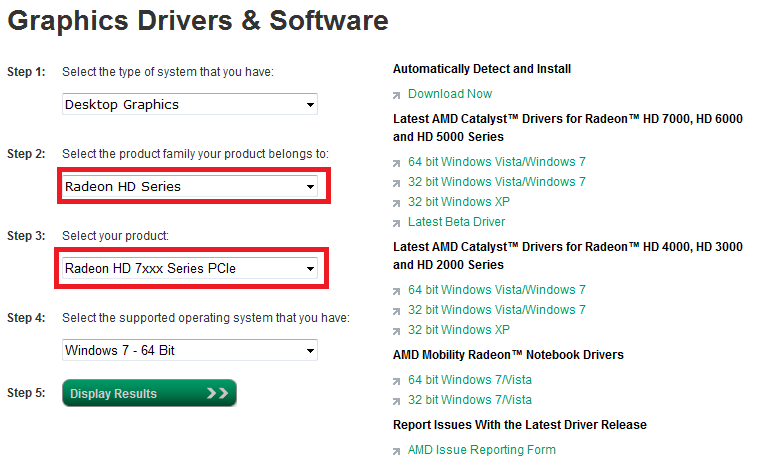Click arrow icon beside 64 bit Windows 7/Vista
Viewport: 777px width, 468px height.
coord(396,381)
